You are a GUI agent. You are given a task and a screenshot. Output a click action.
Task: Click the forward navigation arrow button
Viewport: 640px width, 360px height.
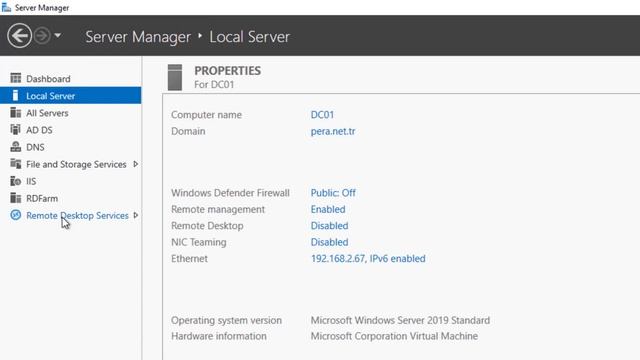point(42,36)
